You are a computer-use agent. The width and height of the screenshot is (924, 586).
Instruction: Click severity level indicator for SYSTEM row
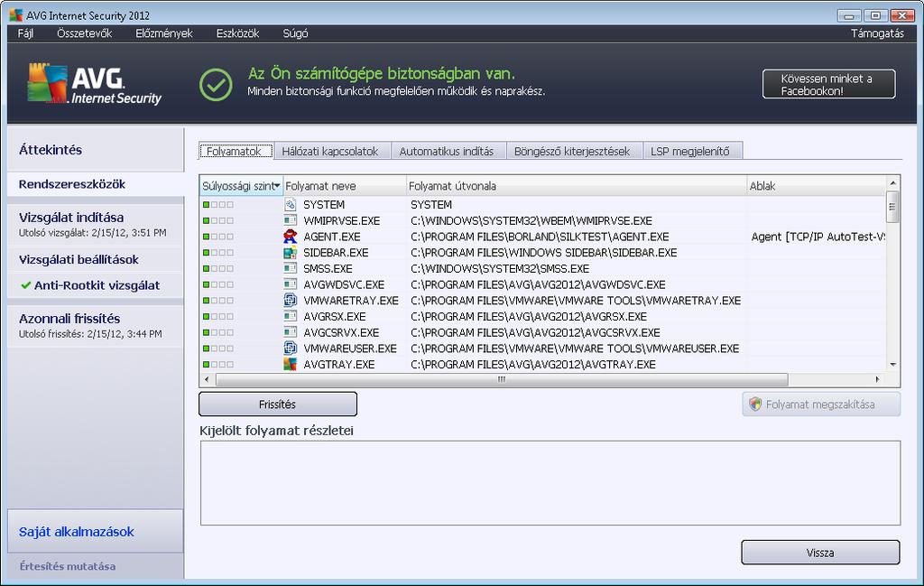(x=218, y=205)
